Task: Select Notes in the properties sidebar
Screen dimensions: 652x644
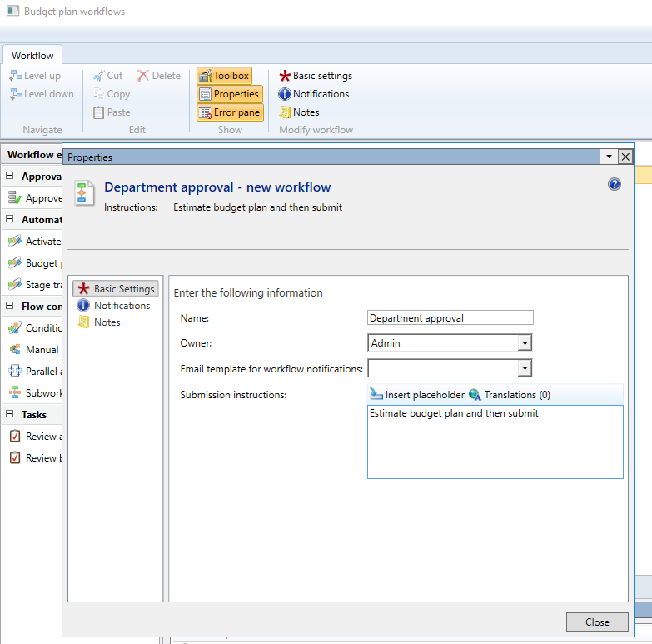Action: tap(107, 322)
